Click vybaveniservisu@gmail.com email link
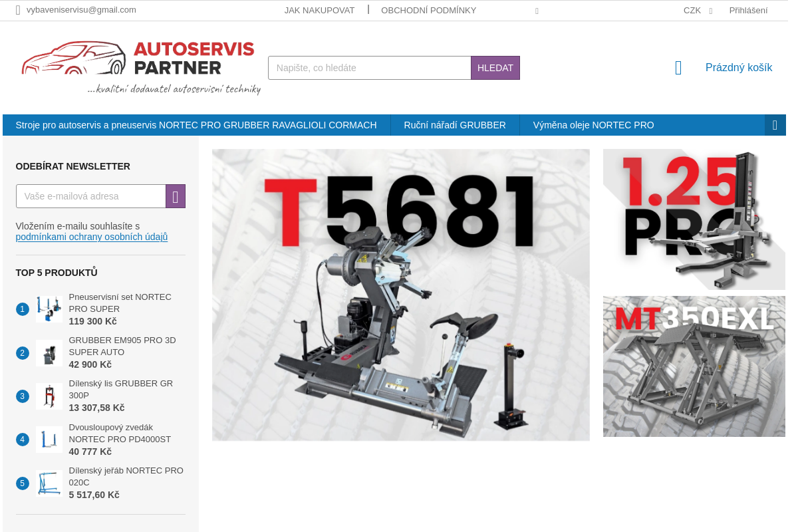Image resolution: width=798 pixels, height=532 pixels. pyautogui.click(x=81, y=10)
